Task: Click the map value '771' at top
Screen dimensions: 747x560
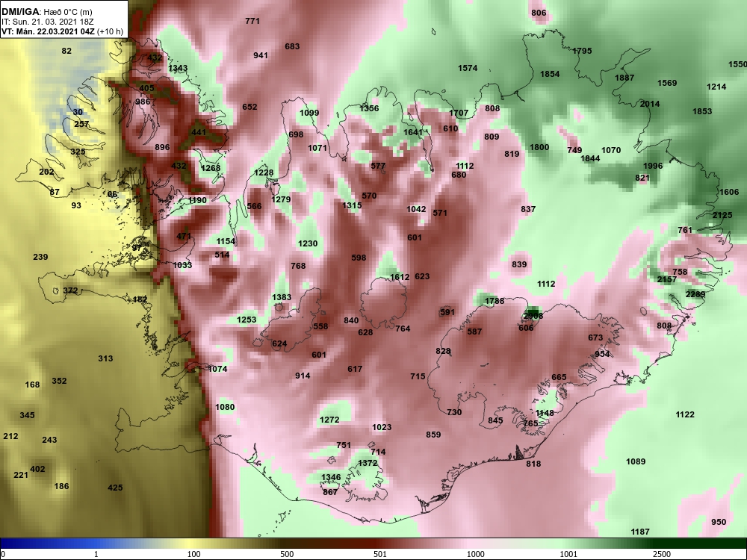Action: [x=252, y=21]
